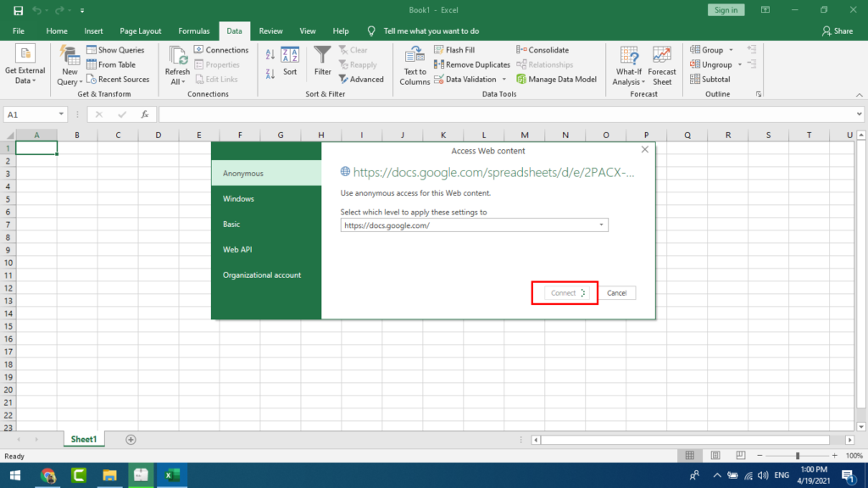Click the Insert Function fx icon

[144, 114]
